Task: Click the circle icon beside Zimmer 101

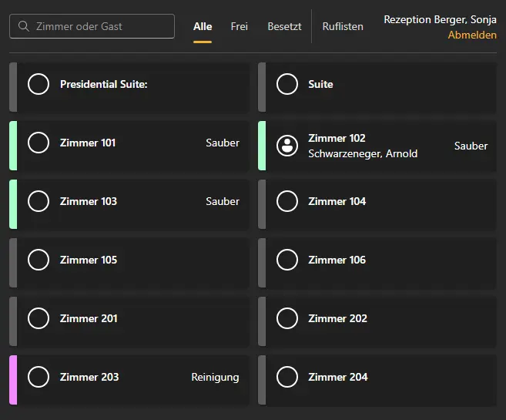Action: pyautogui.click(x=39, y=143)
